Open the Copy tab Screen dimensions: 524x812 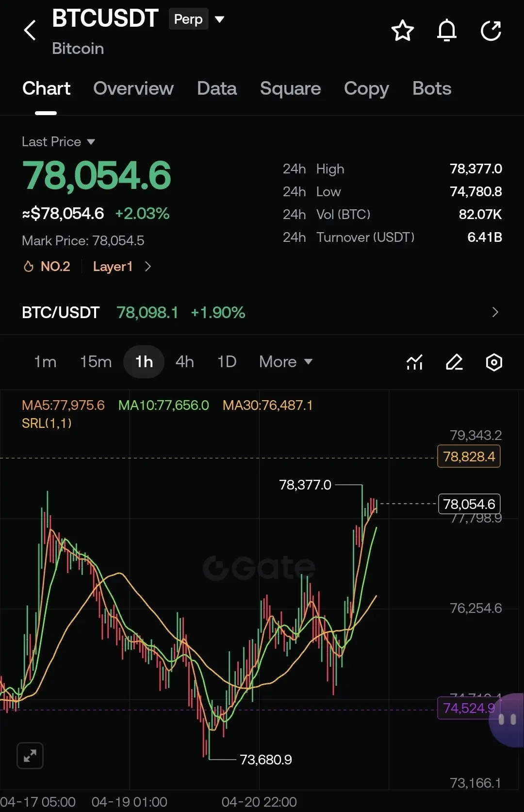click(366, 88)
